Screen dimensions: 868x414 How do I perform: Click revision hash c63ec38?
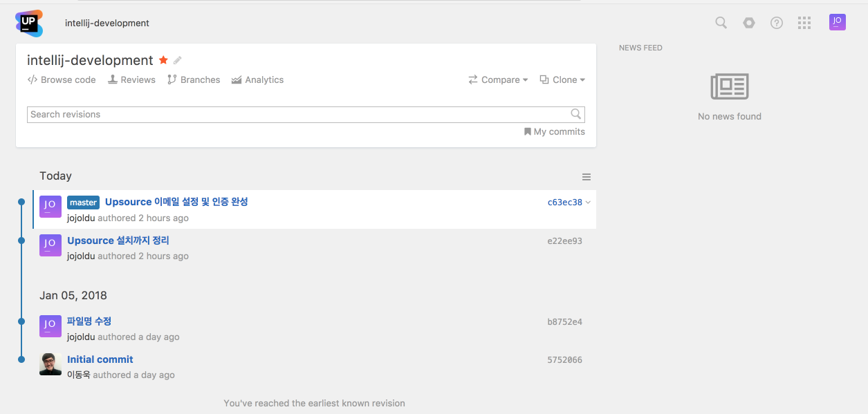(x=565, y=203)
